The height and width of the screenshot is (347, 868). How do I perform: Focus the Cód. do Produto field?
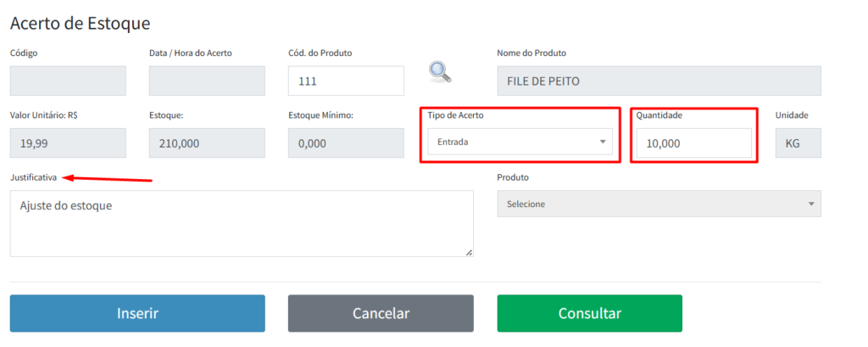346,81
